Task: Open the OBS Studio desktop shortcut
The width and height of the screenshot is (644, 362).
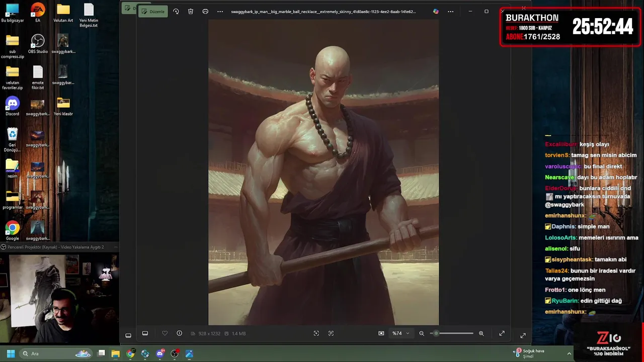Action: [x=38, y=44]
